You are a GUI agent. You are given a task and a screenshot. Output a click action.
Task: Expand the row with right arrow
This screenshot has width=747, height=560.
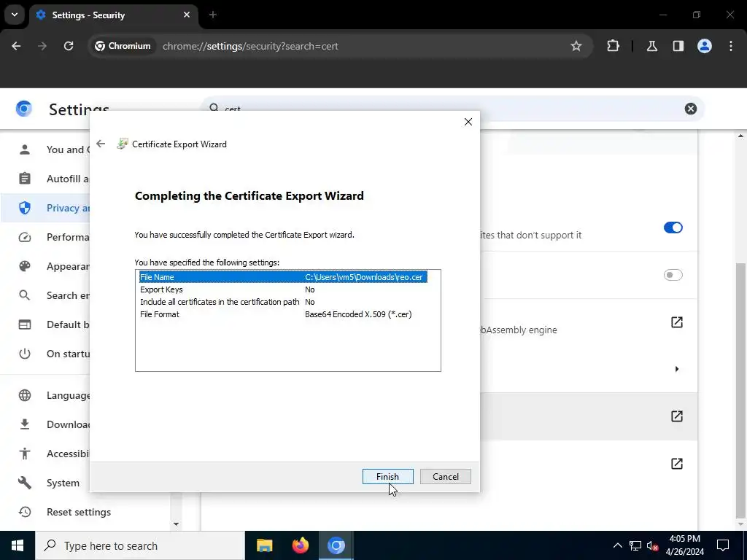(x=676, y=369)
